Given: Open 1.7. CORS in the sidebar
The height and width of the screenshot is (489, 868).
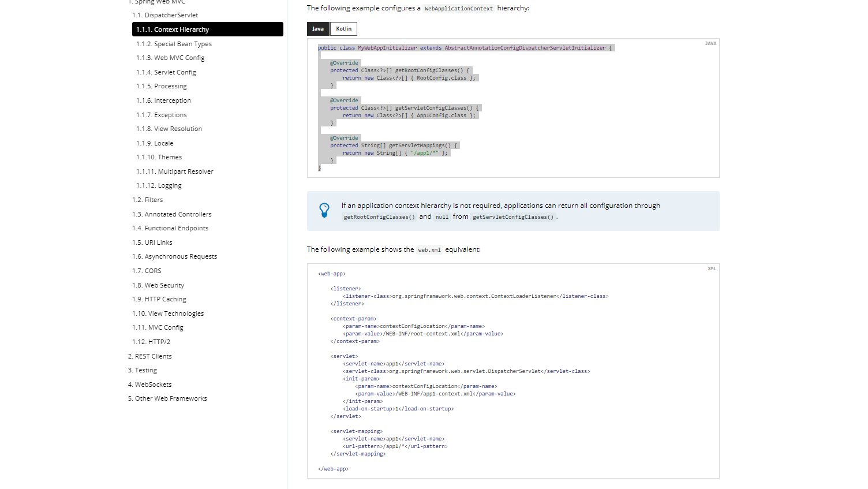Looking at the screenshot, I should [147, 271].
